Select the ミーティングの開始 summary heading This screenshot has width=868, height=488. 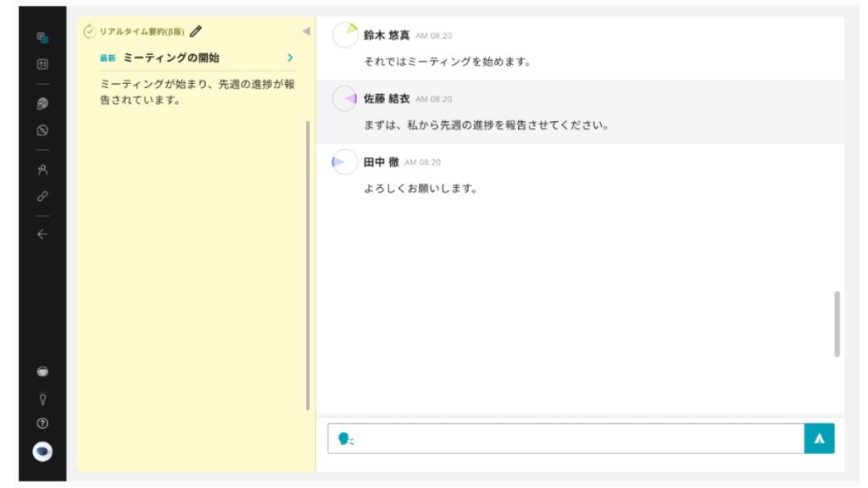171,58
